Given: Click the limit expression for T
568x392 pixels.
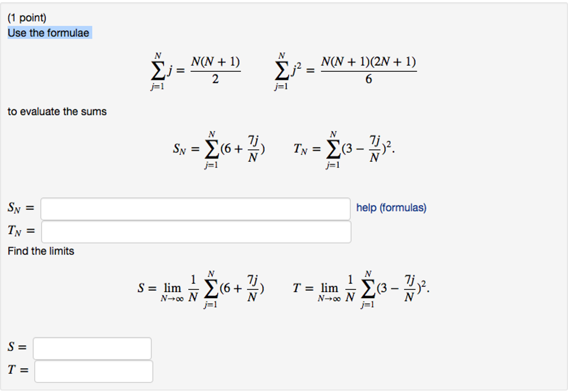Looking at the screenshot, I should (358, 289).
